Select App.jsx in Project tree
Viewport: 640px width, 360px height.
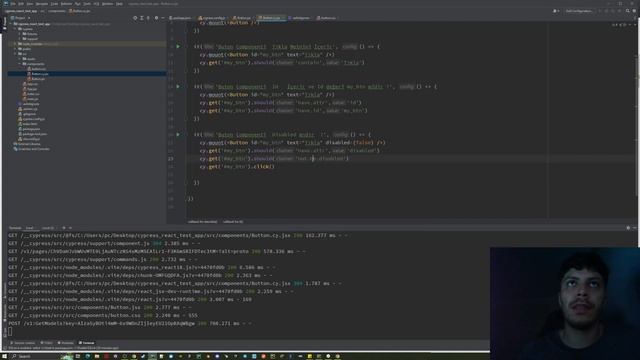[x=30, y=89]
